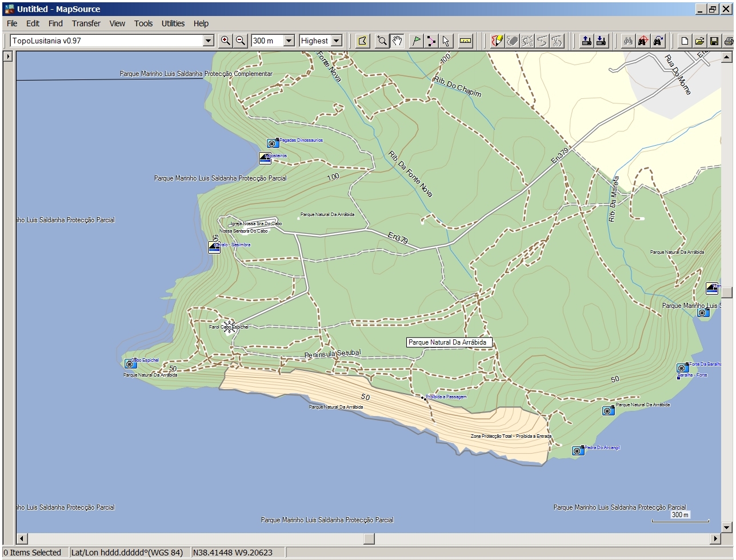Click the Pegadas Dinossaurios camera marker
Viewport: 736px width, 560px height.
[273, 143]
